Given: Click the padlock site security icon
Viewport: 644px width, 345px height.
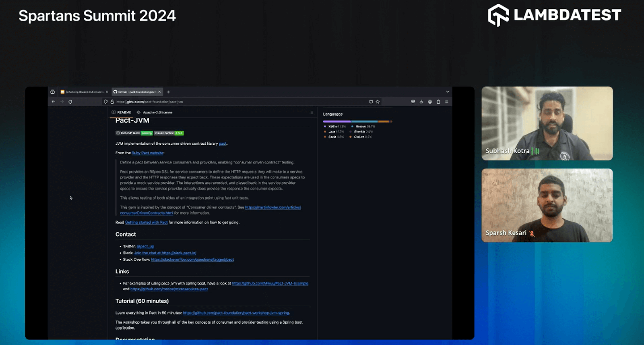Looking at the screenshot, I should pyautogui.click(x=112, y=102).
